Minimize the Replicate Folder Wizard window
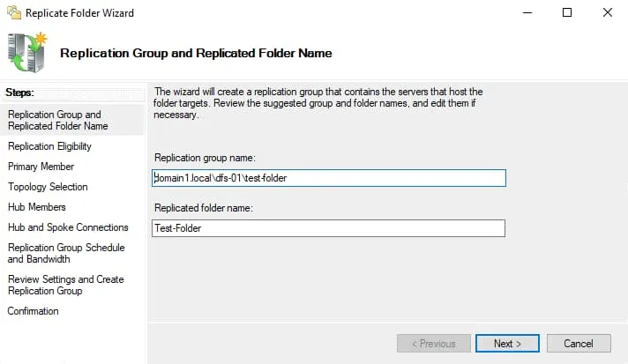This screenshot has width=628, height=364. 527,13
